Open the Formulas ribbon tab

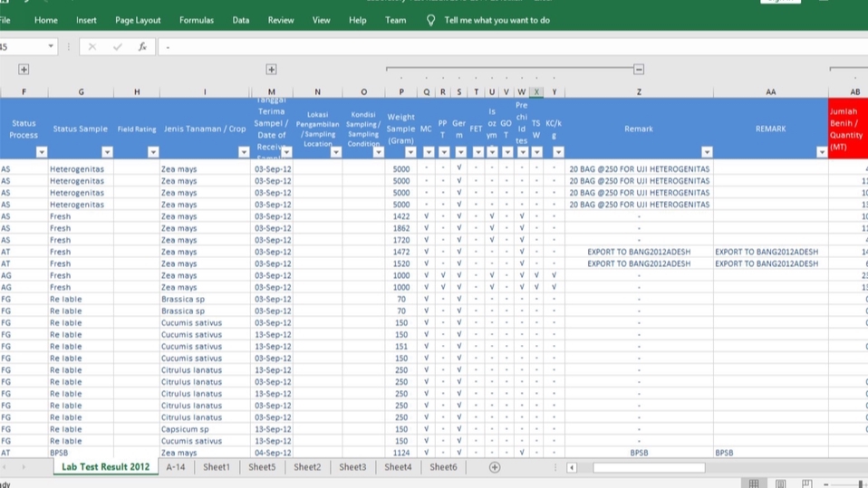click(x=197, y=21)
